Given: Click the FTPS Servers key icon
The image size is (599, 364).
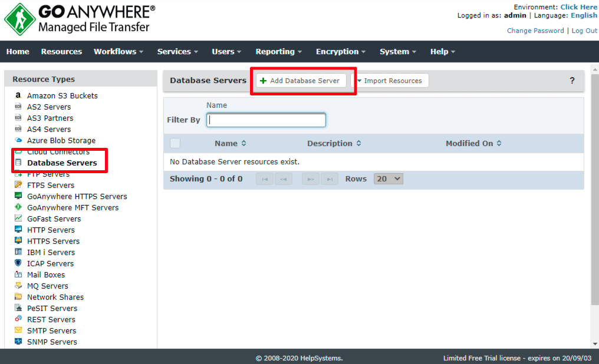Looking at the screenshot, I should 18,185.
